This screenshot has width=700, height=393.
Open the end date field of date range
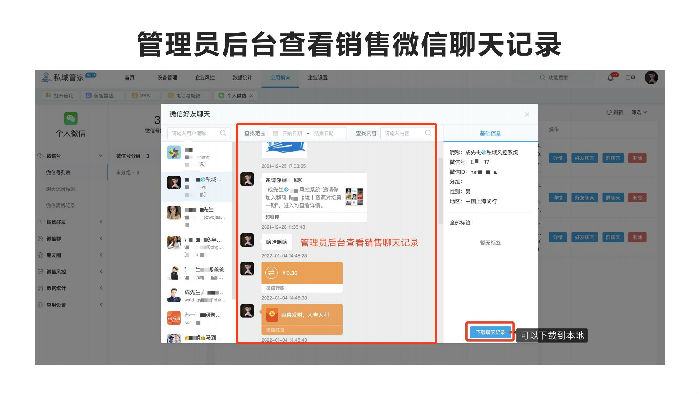[324, 133]
